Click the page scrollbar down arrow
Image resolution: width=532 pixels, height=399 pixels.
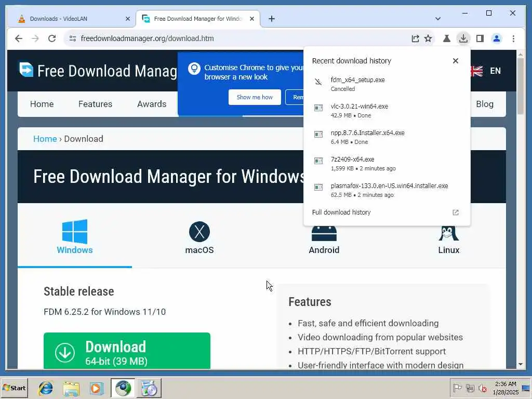(x=521, y=364)
